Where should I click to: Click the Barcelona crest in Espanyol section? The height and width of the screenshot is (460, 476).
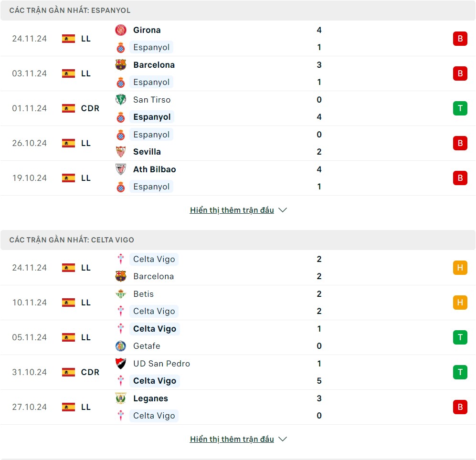pyautogui.click(x=121, y=65)
